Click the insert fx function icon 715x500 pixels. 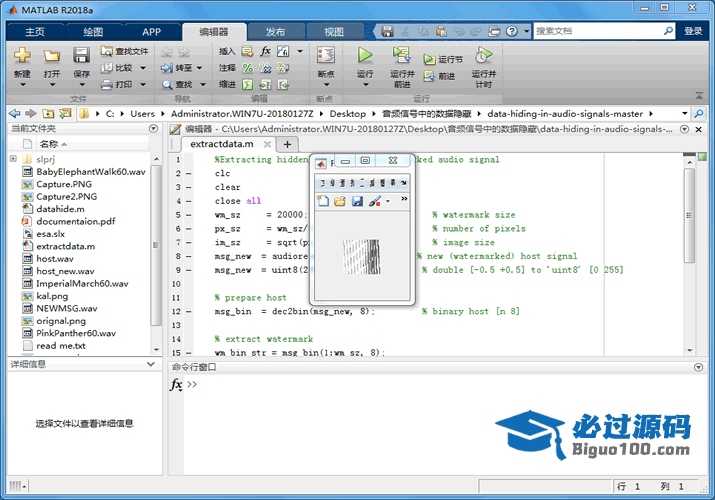coord(265,51)
